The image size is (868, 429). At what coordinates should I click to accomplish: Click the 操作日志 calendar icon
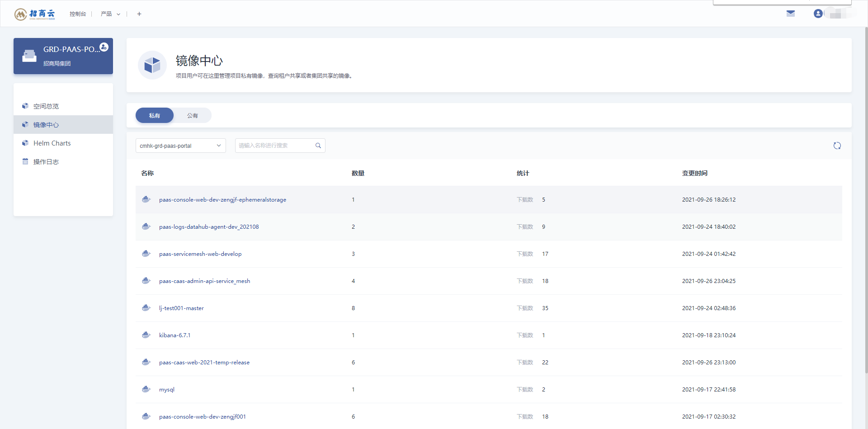(x=25, y=161)
